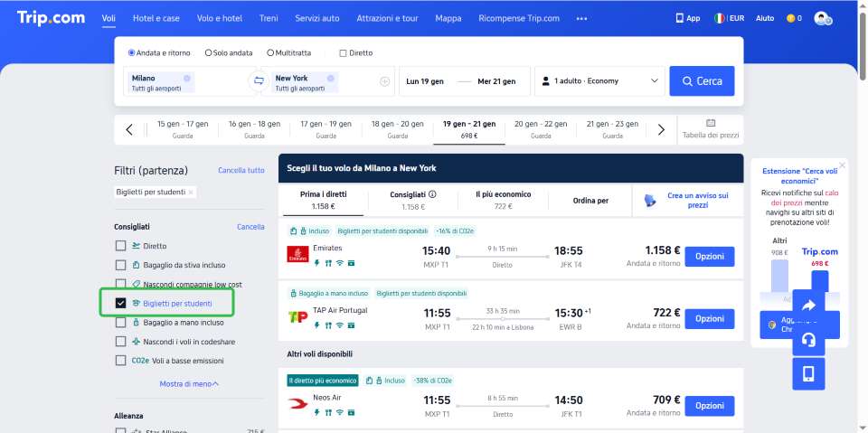Open the more navigation items ellipsis
The height and width of the screenshot is (433, 868).
pyautogui.click(x=581, y=18)
